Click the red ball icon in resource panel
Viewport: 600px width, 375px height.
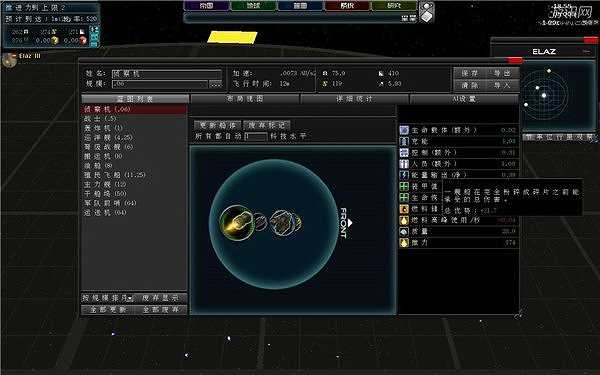pyautogui.click(x=83, y=40)
